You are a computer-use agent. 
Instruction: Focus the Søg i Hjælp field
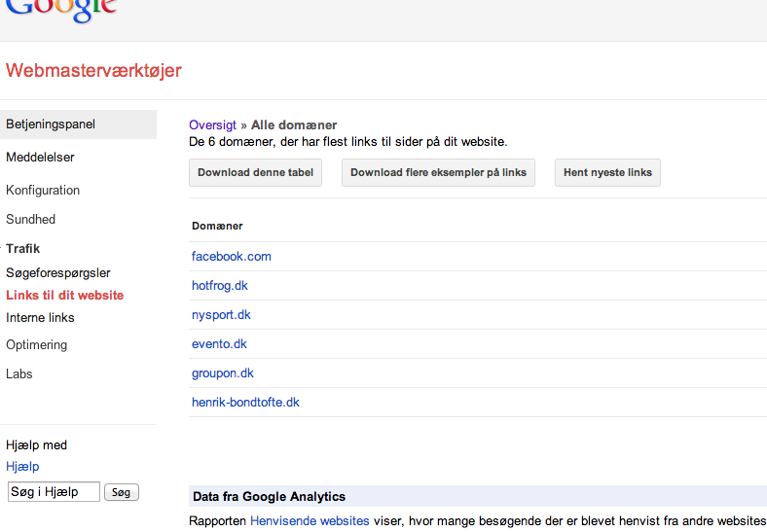click(54, 492)
